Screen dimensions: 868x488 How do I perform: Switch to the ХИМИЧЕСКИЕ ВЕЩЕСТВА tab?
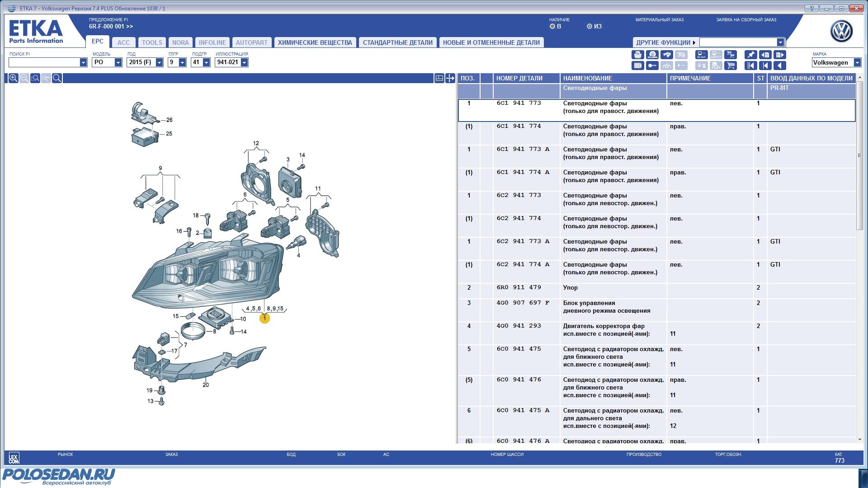(315, 42)
